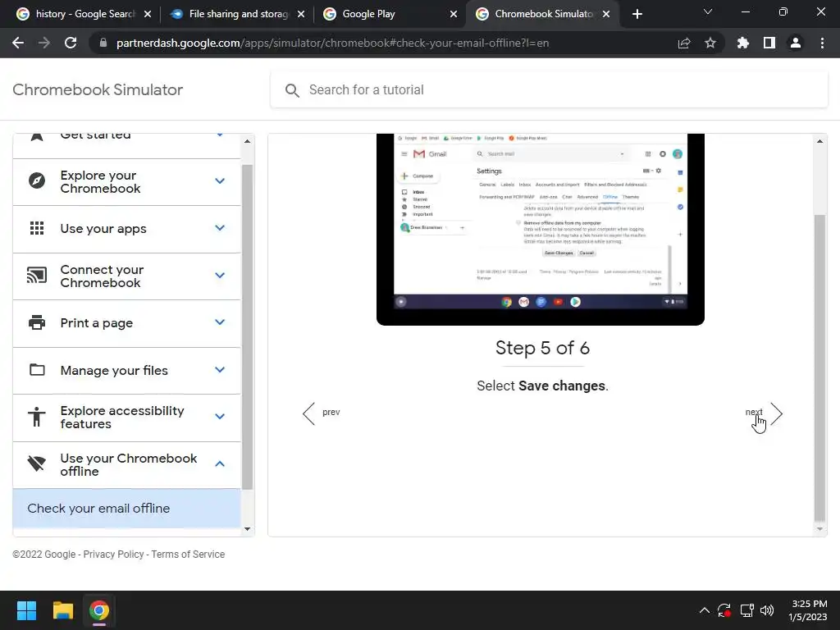Expand the Explore your Chromebook chevron
Image resolution: width=840 pixels, height=630 pixels.
[220, 181]
